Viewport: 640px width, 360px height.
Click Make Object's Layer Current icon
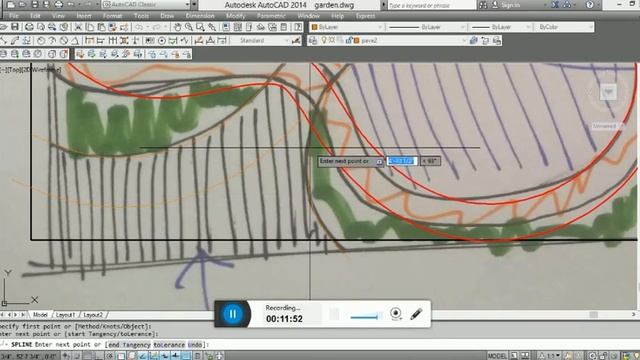click(474, 40)
